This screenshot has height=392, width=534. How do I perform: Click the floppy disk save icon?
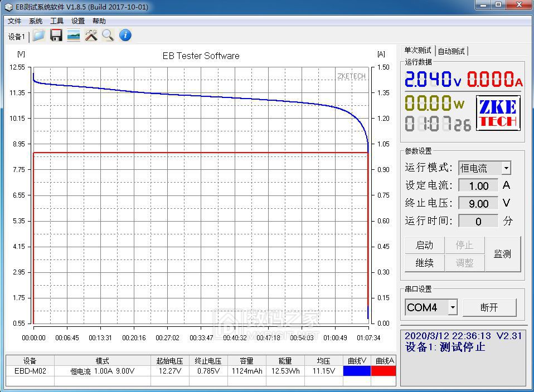pyautogui.click(x=56, y=36)
